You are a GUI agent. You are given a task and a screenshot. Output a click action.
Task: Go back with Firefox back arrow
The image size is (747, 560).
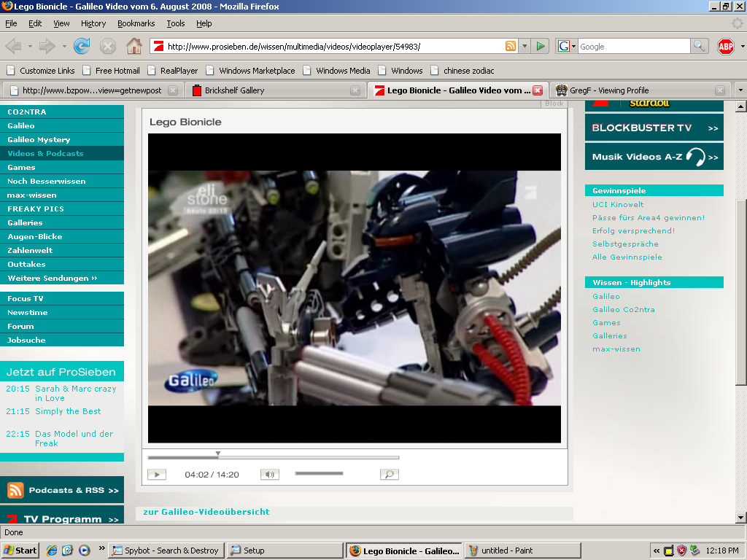point(13,46)
